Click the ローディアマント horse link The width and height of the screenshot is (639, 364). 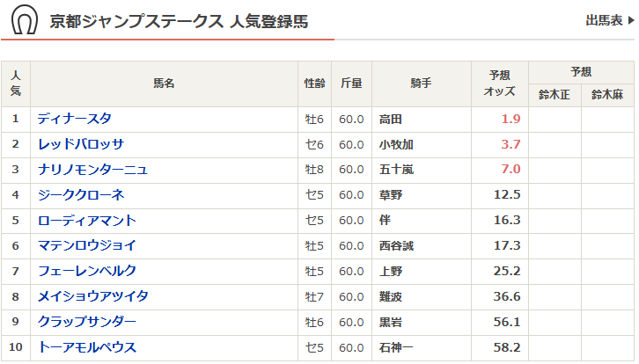click(86, 220)
